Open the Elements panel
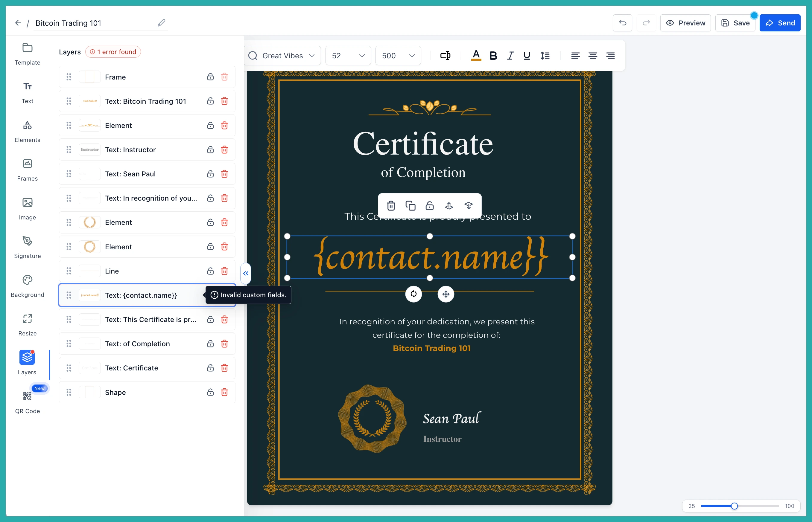Screen dimensions: 812x522 (x=28, y=132)
